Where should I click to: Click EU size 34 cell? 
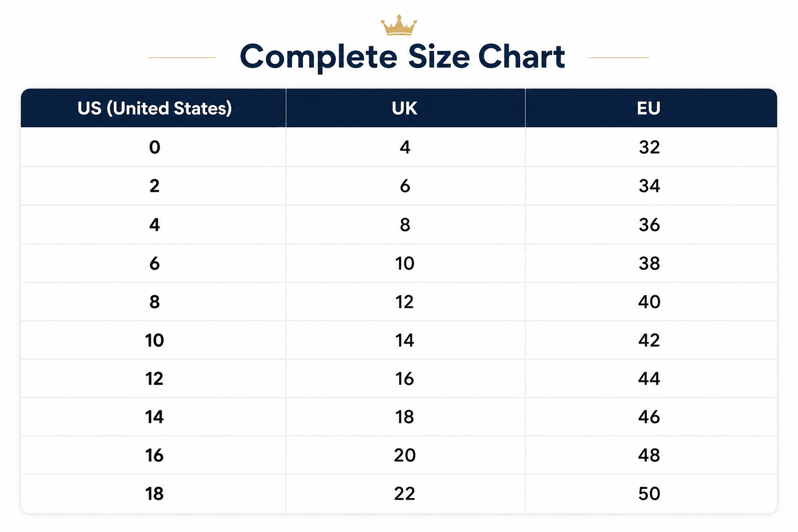[x=651, y=186]
